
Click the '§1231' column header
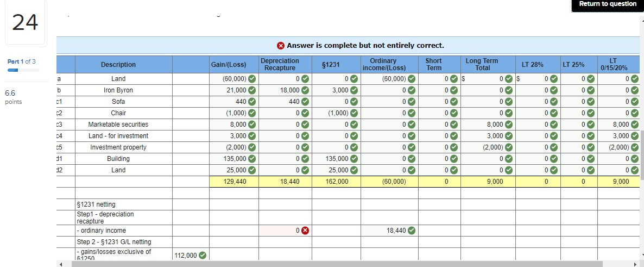(336, 65)
